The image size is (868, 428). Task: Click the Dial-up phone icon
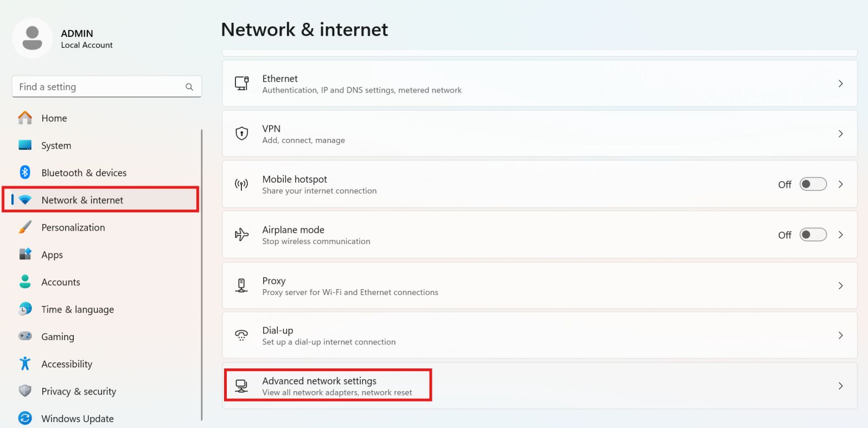tap(241, 335)
